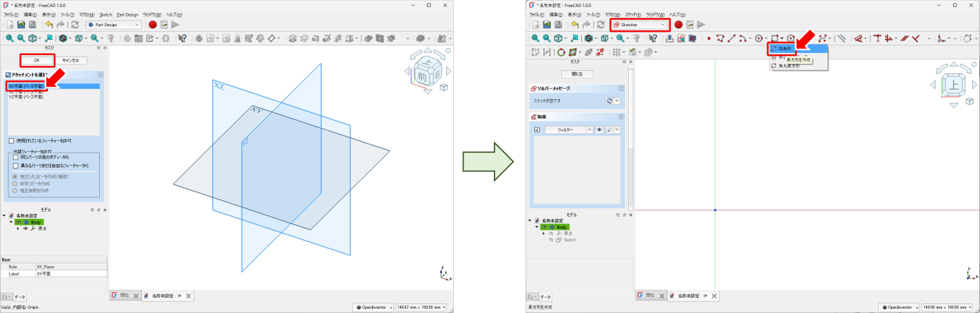Viewport: 980px width, 313px height.
Task: Open the Sketcher workbench dropdown
Action: coord(640,25)
